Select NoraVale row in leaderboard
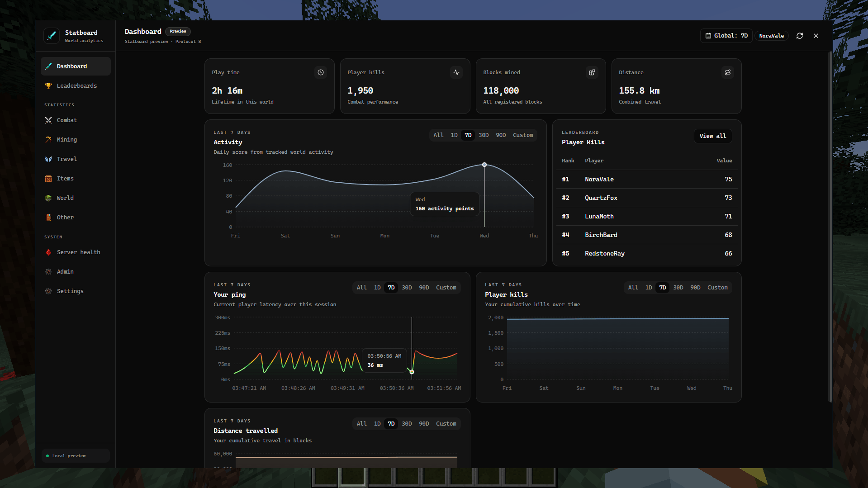This screenshot has width=868, height=488. tap(647, 179)
